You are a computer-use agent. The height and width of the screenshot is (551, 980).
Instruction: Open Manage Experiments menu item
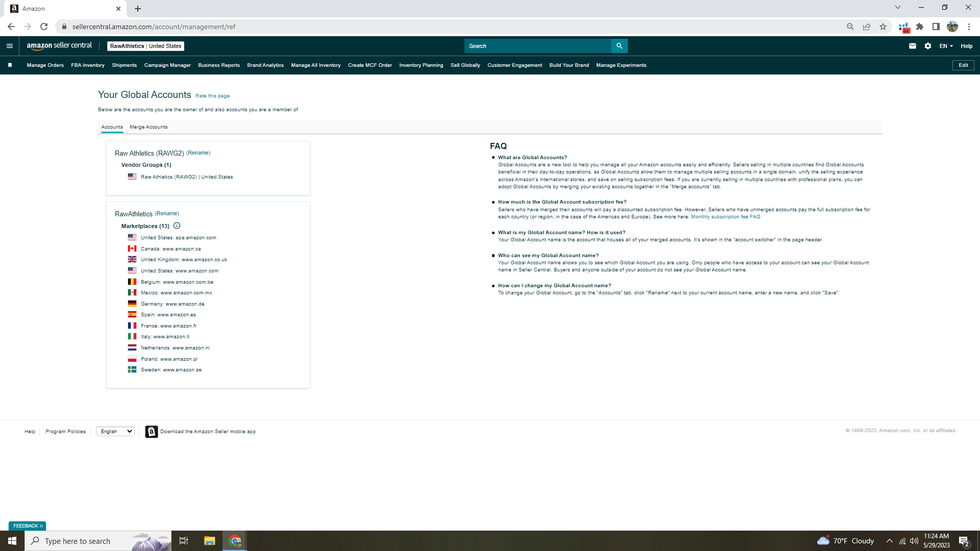point(621,65)
